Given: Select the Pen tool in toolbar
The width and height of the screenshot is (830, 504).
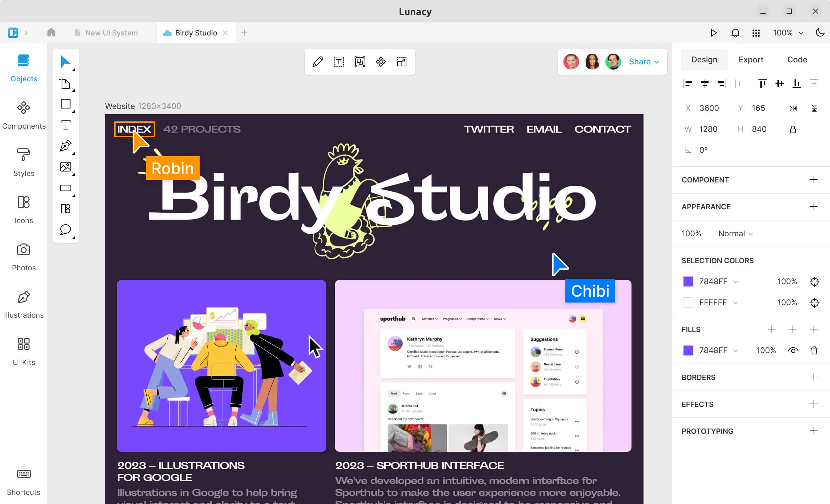Looking at the screenshot, I should [65, 146].
